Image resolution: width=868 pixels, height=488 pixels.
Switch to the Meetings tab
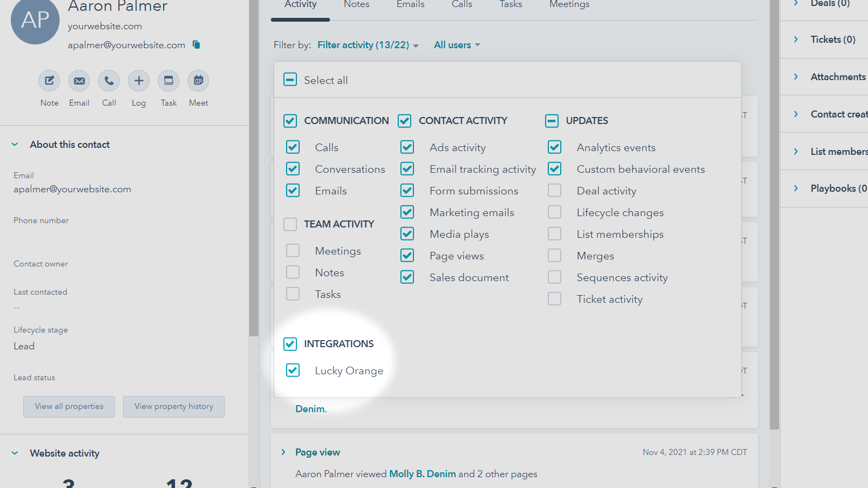pos(569,5)
